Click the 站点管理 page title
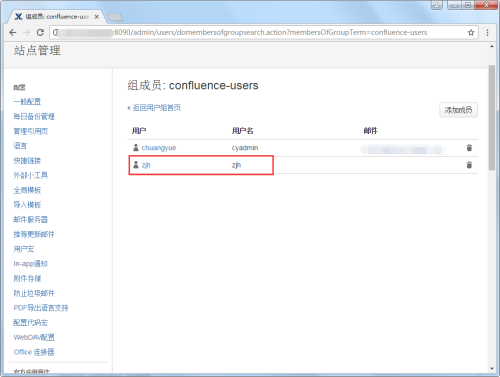The image size is (500, 377). (37, 50)
